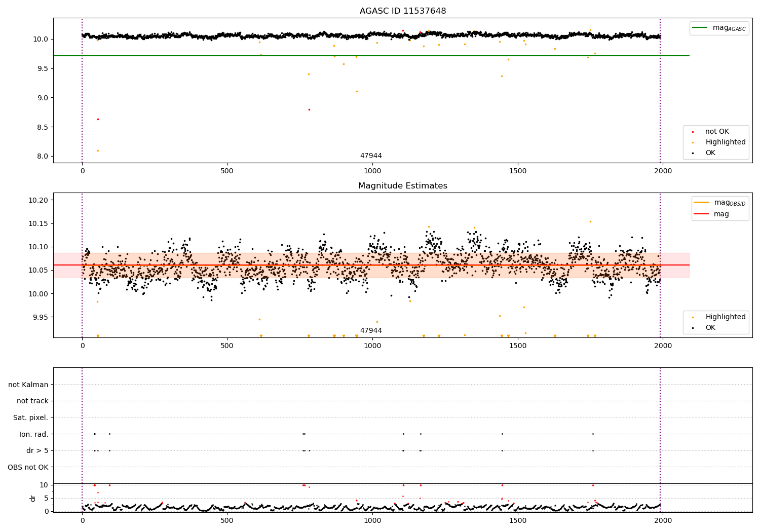Viewport: 760px width, 532px height.
Task: Click the green mag AGASC line in top plot
Action: point(371,56)
